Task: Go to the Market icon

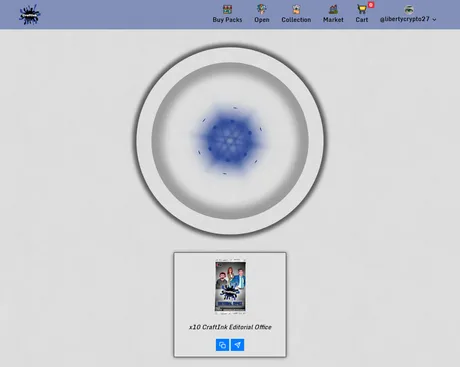Action: pos(333,9)
